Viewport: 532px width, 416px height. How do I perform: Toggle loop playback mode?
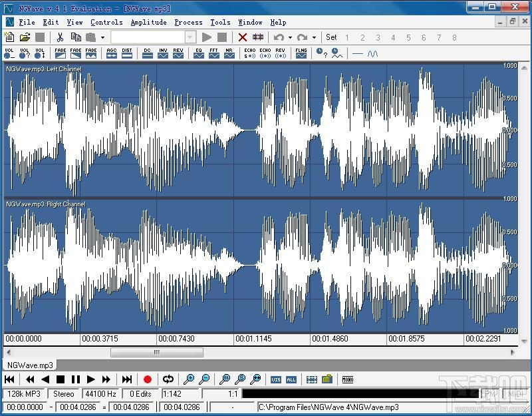click(x=168, y=379)
